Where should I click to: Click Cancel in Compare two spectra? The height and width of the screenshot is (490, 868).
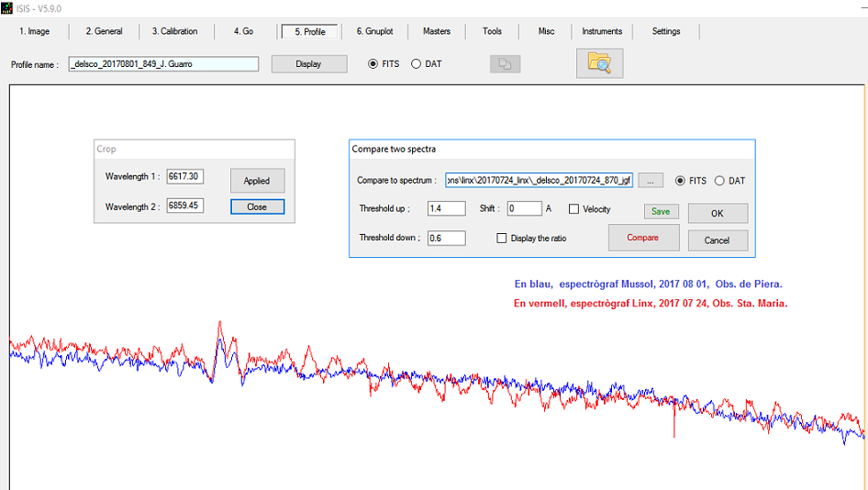[717, 240]
